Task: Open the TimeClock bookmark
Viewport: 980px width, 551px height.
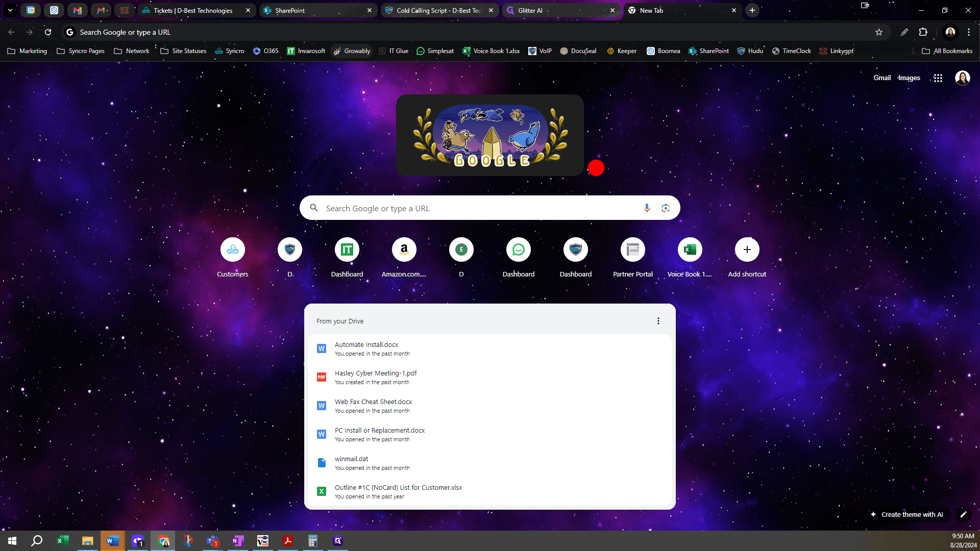Action: point(791,51)
